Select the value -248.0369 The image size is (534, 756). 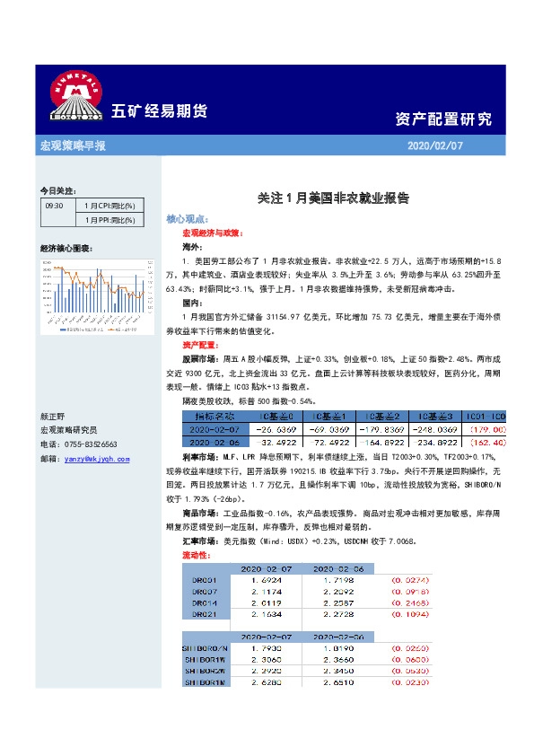[434, 429]
